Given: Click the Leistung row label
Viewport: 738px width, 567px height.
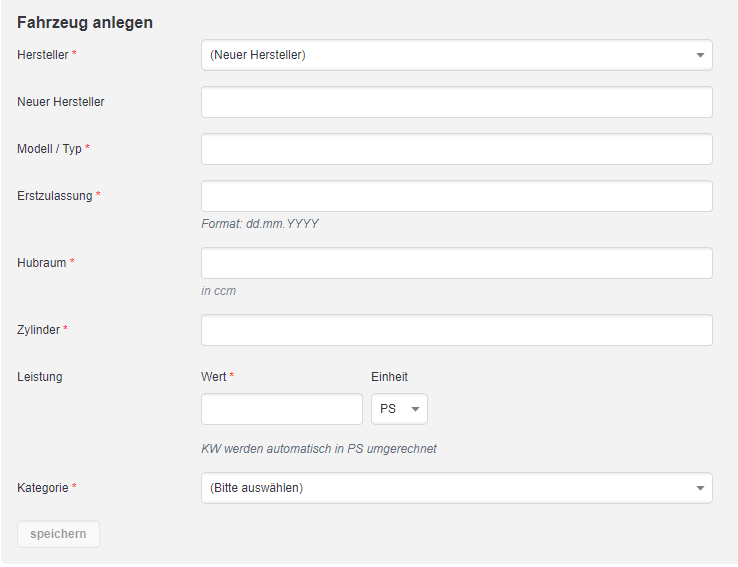Looking at the screenshot, I should point(40,376).
